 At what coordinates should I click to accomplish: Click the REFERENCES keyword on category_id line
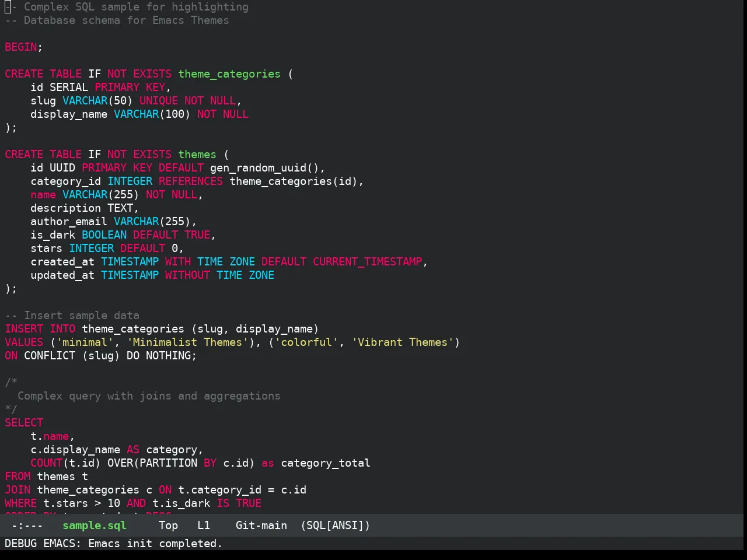191,181
